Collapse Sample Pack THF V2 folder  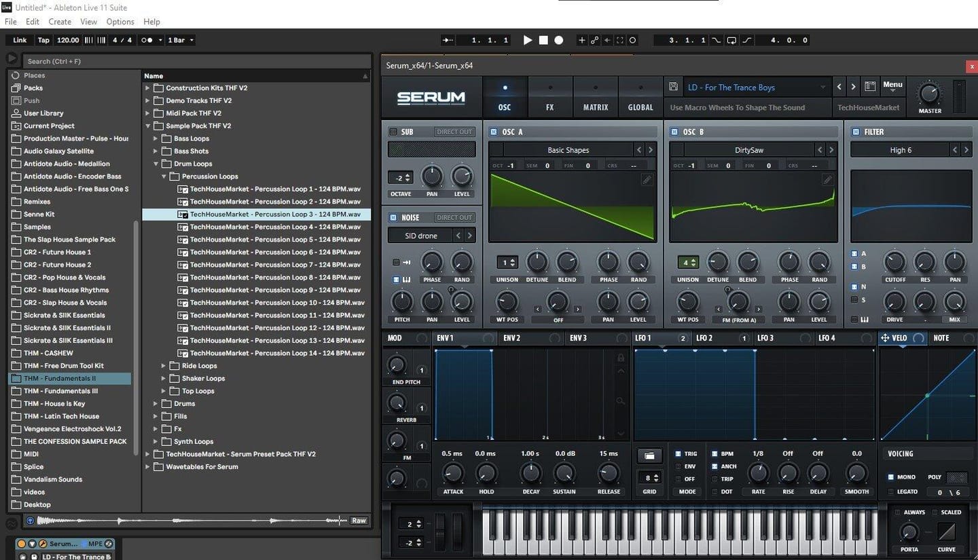pos(147,126)
